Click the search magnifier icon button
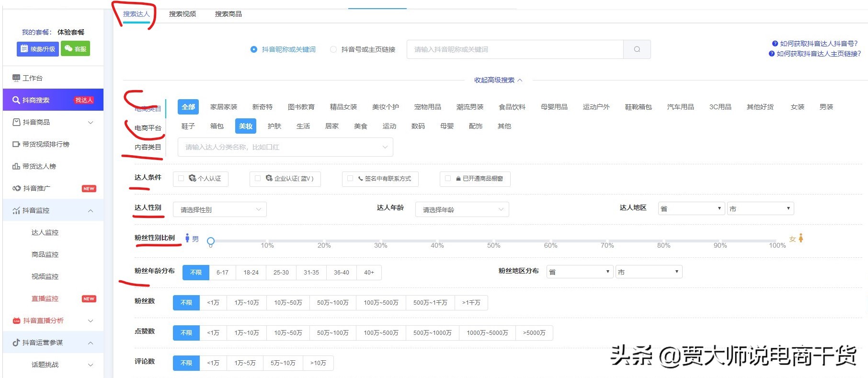The height and width of the screenshot is (378, 868). coord(637,49)
